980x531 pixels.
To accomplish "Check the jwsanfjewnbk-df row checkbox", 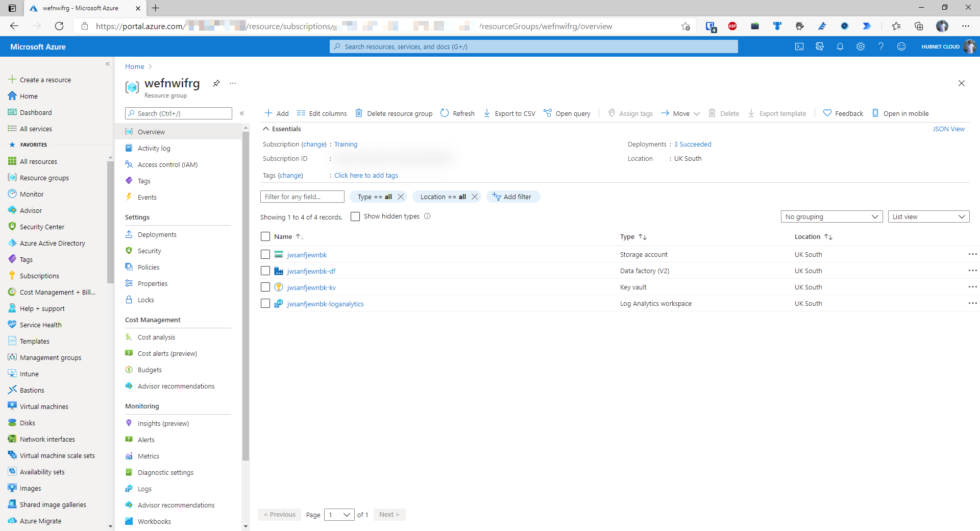I will pos(265,271).
